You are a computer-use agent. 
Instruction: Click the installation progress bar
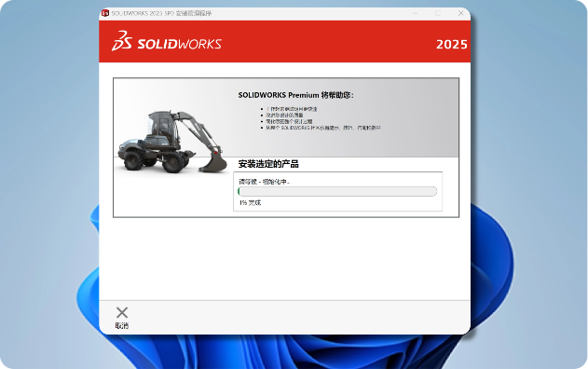coord(337,191)
